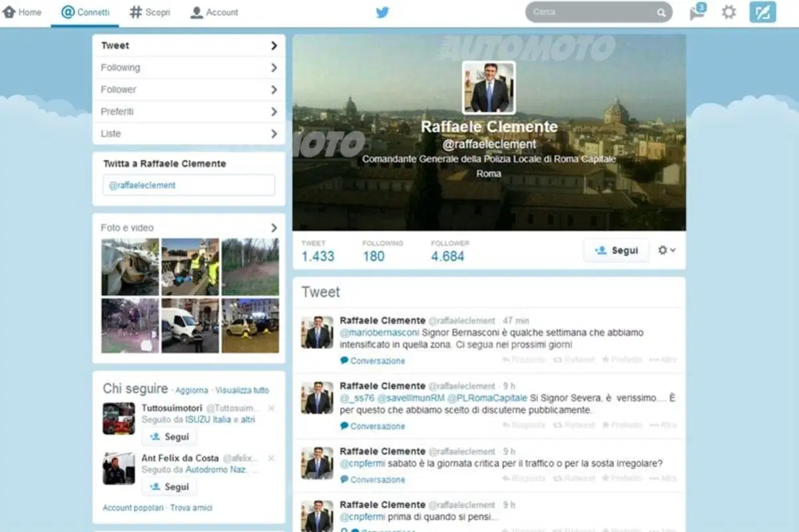Screen dimensions: 799x532
Task: Open direct messages icon with badge
Action: [x=697, y=11]
